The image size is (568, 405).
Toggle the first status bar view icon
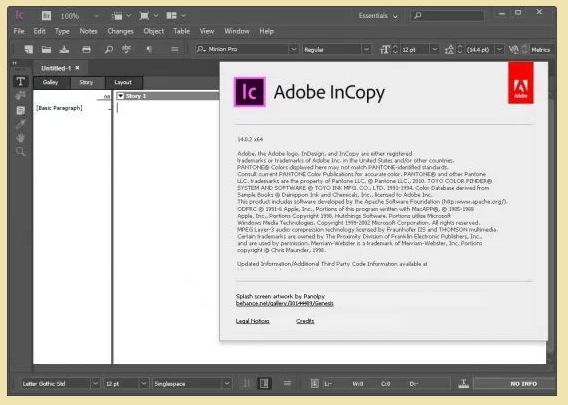point(246,383)
